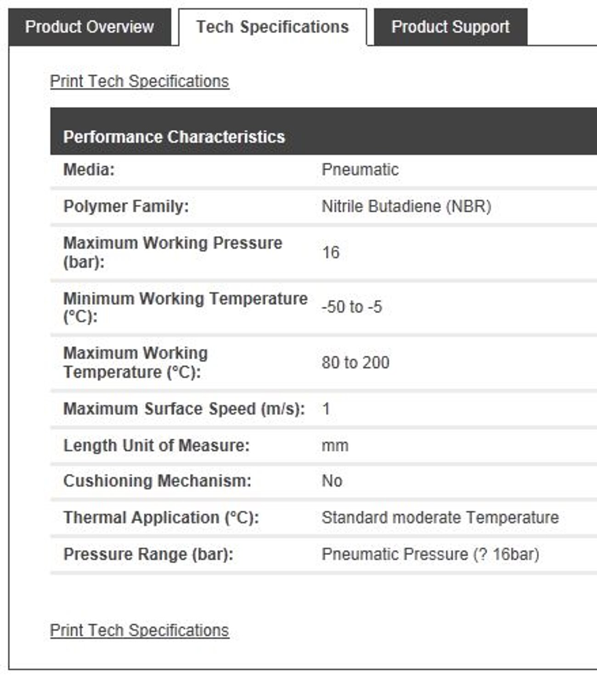Switch to the Product Support tab
Viewport: 597px width, 700px height.
click(450, 27)
